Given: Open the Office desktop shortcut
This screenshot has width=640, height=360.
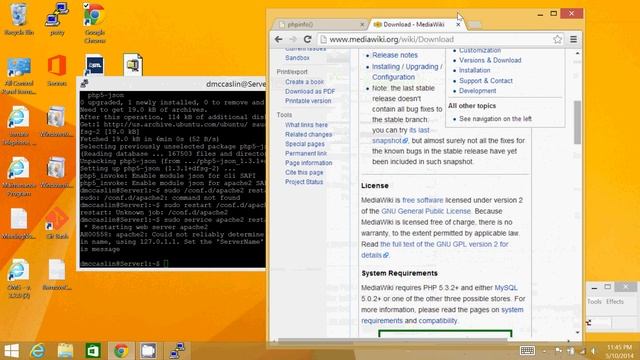Looking at the screenshot, I should (57, 70).
